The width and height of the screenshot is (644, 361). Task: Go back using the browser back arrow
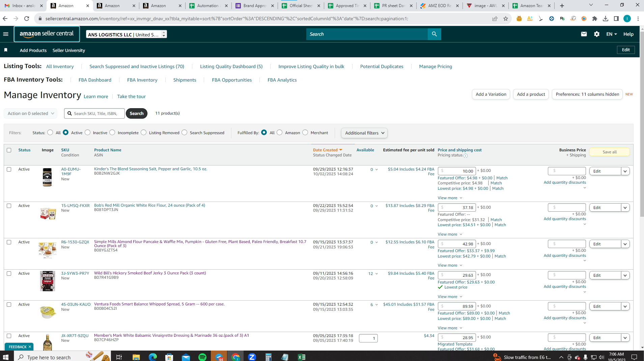(x=5, y=19)
